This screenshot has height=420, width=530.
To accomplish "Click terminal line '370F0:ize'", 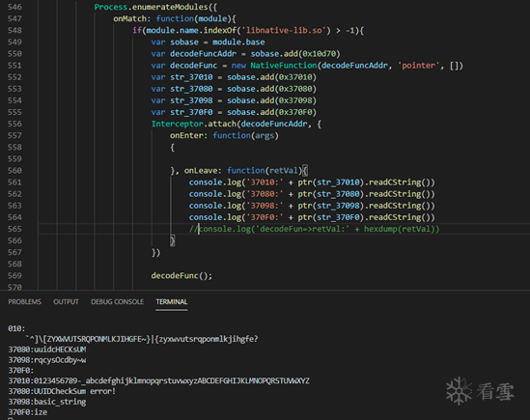I will (x=28, y=412).
